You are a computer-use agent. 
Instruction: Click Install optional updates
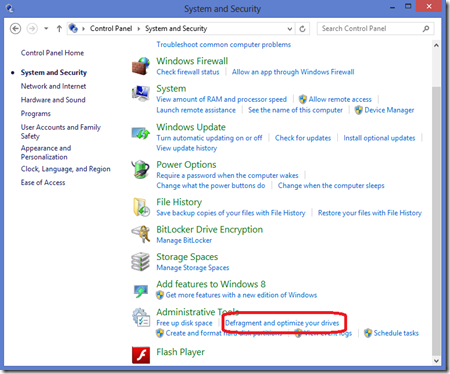[379, 138]
